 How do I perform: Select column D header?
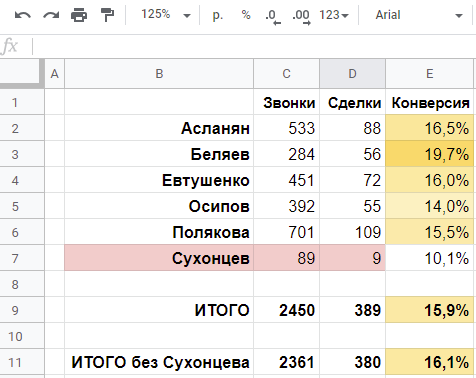352,74
